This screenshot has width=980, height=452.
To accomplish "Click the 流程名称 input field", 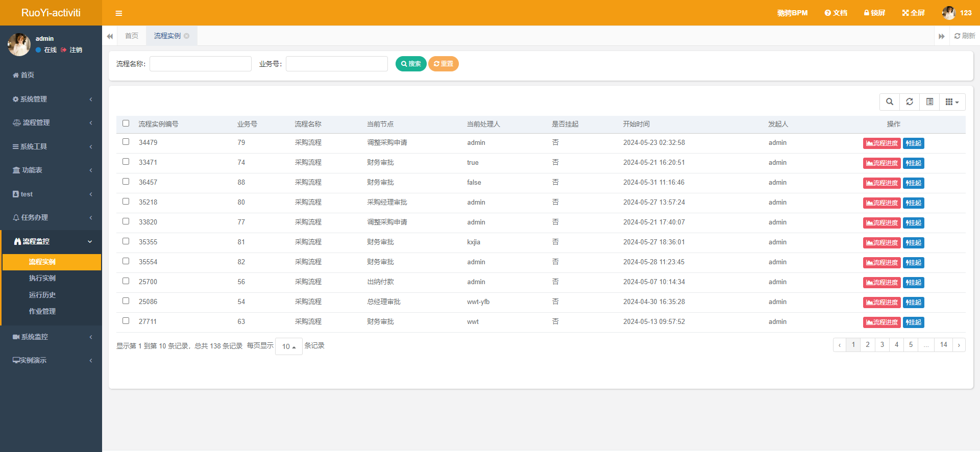I will tap(201, 64).
